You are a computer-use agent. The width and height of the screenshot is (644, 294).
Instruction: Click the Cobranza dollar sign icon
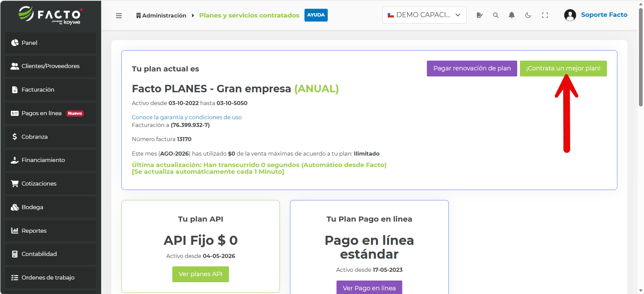[15, 136]
